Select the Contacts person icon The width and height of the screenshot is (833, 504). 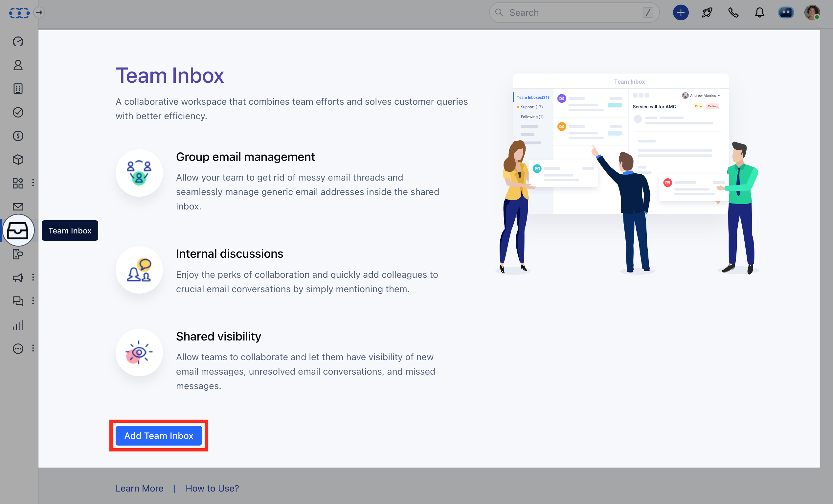pyautogui.click(x=18, y=65)
